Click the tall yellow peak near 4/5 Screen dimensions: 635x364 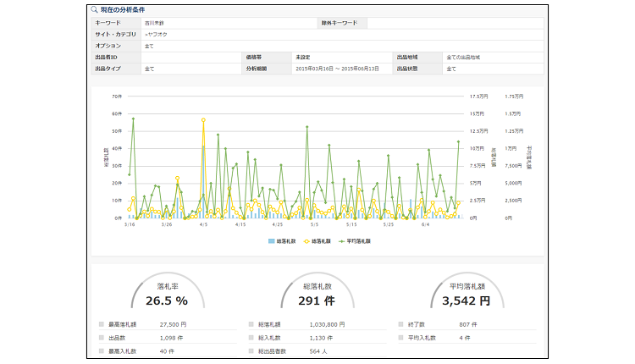203,120
